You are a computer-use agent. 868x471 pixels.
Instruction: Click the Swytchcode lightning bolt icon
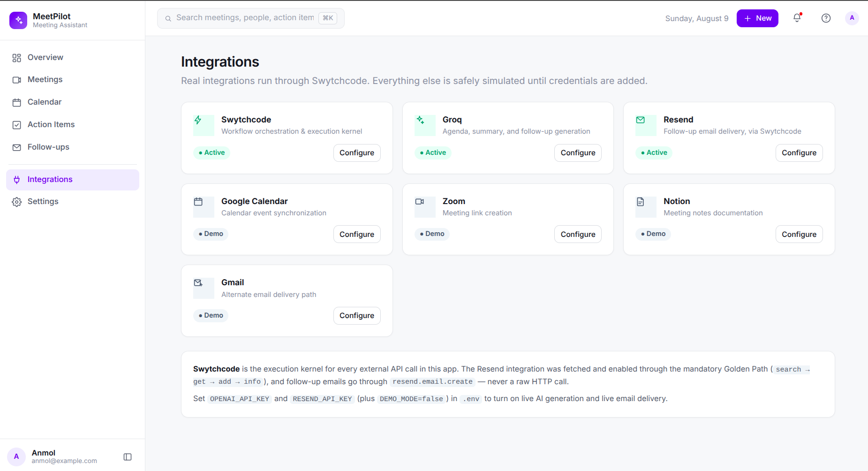click(198, 120)
